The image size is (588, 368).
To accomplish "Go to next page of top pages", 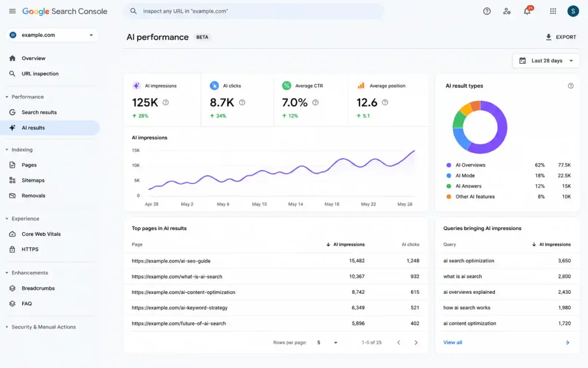I will (416, 343).
